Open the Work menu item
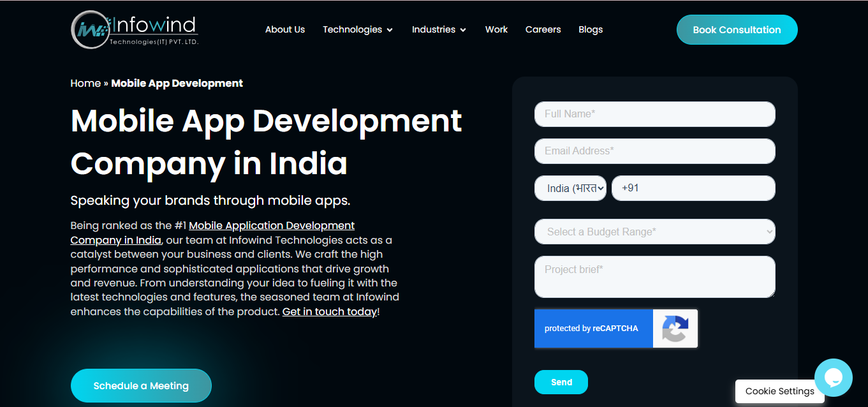868x407 pixels. tap(496, 29)
